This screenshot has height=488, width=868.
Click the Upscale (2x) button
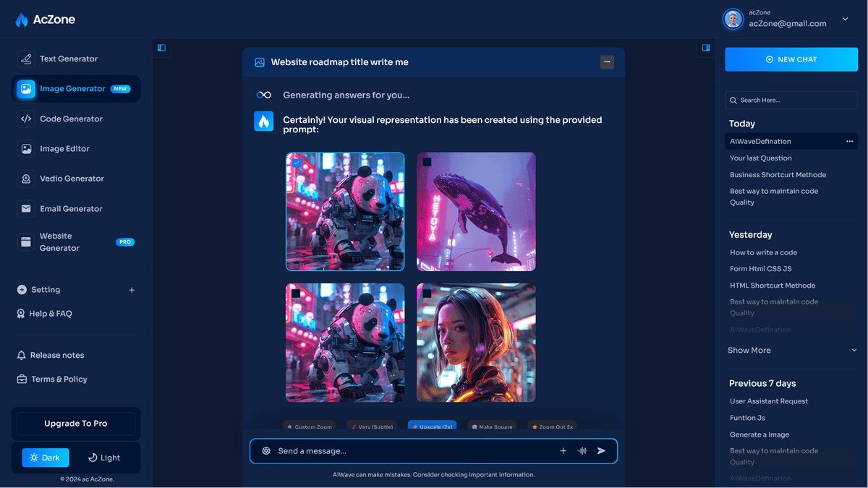432,427
